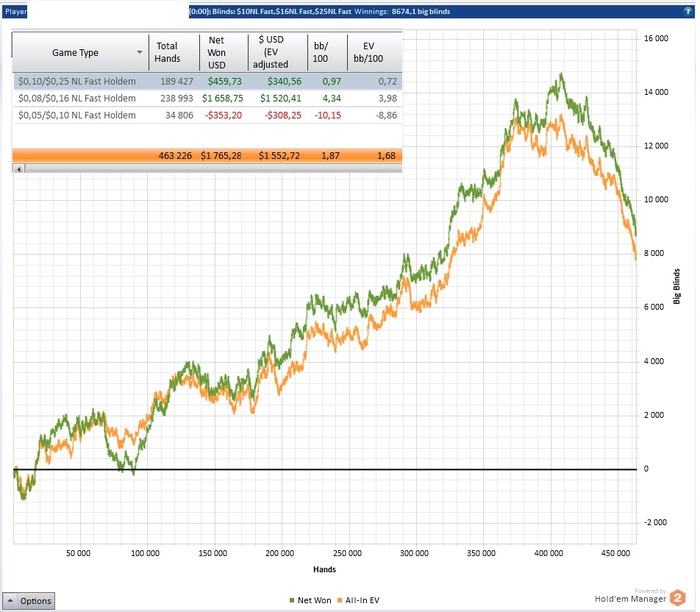The height and width of the screenshot is (612, 700).
Task: Select the $0,05/$0,10 NL Fast Holdem row
Action: coord(207,115)
